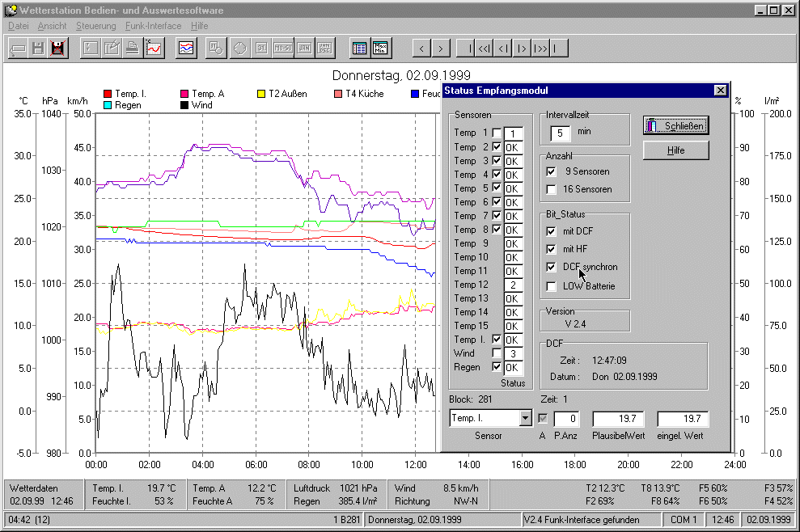Open the Sensor dropdown showing Temp. I.

525,418
